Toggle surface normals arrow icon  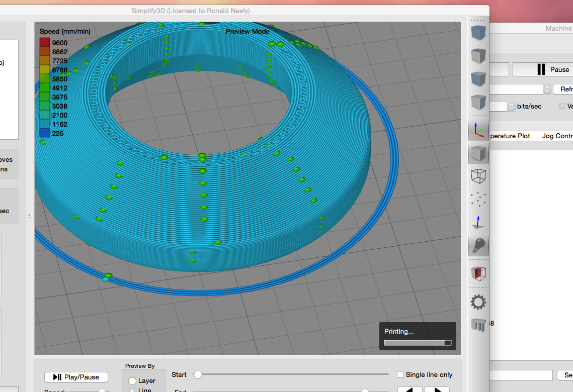click(x=478, y=222)
